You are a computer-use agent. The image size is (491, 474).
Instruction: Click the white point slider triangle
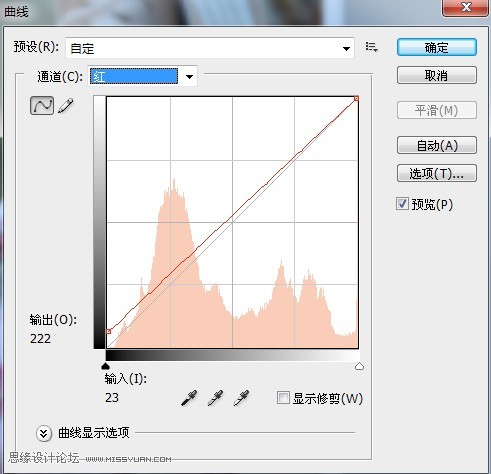tap(359, 366)
